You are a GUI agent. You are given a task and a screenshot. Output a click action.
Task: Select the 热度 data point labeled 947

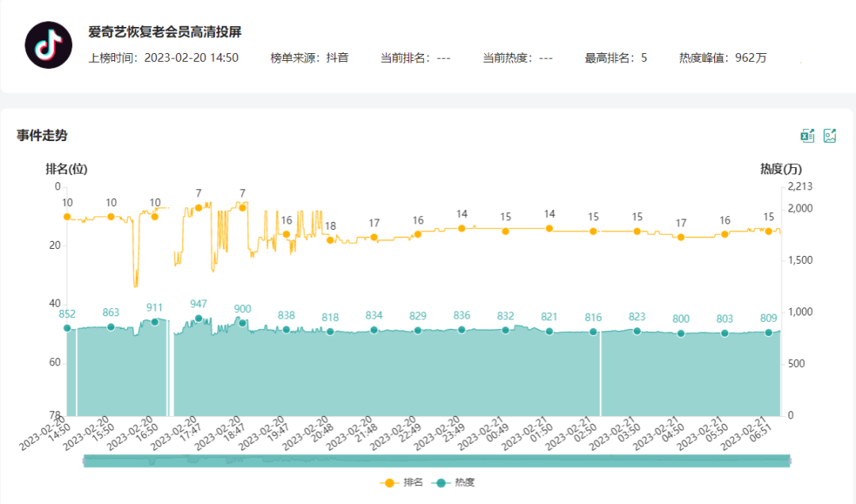(198, 319)
